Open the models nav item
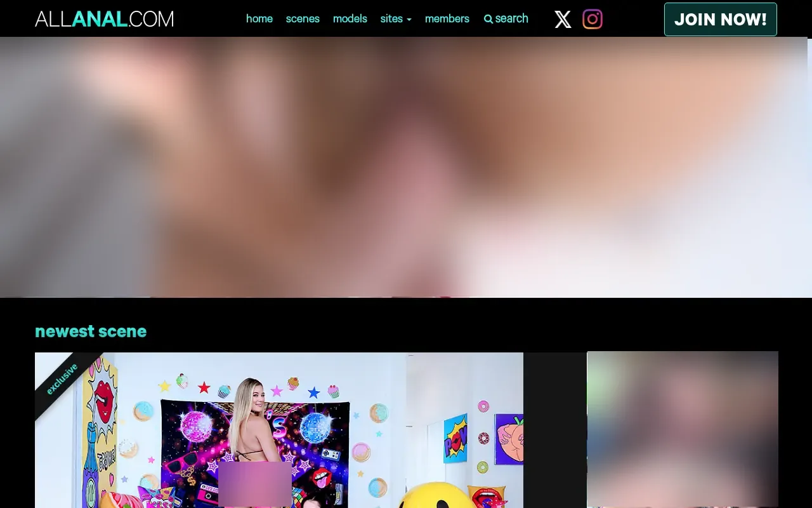812x508 pixels. (x=350, y=19)
